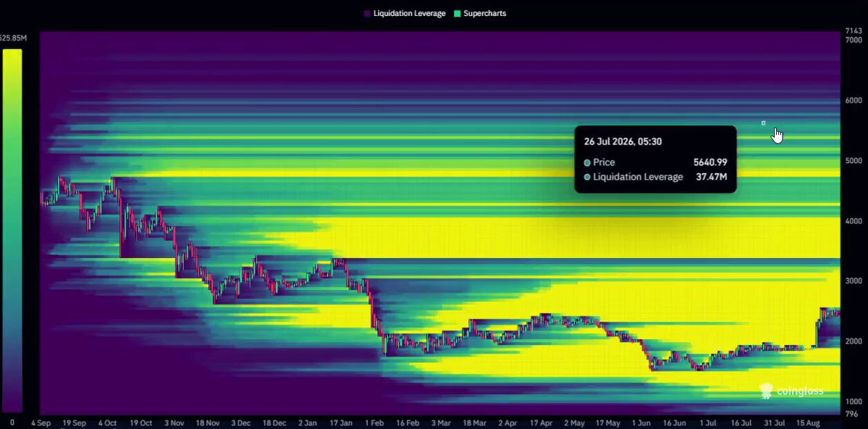868x429 pixels.
Task: Click the 7143 price axis label
Action: [x=854, y=31]
